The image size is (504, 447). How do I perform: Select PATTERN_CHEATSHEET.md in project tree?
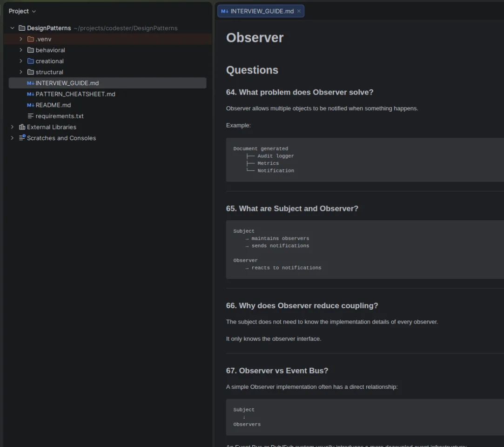point(108,94)
